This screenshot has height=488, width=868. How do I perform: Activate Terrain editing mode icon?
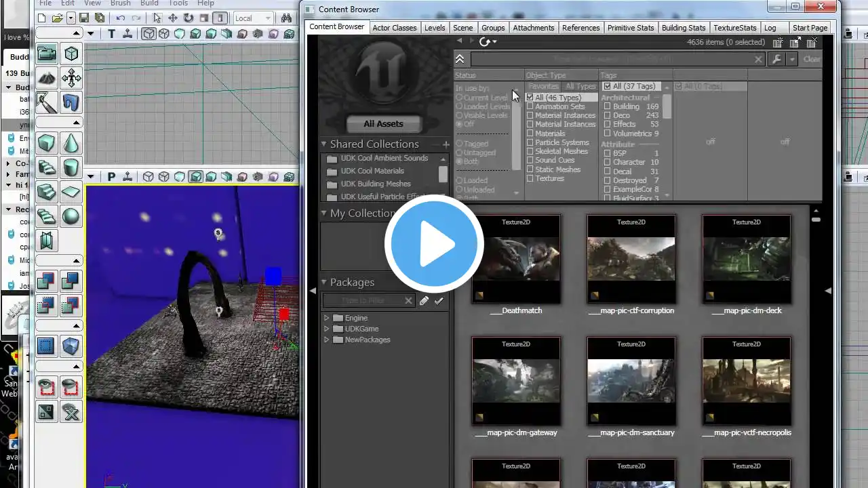(x=47, y=78)
